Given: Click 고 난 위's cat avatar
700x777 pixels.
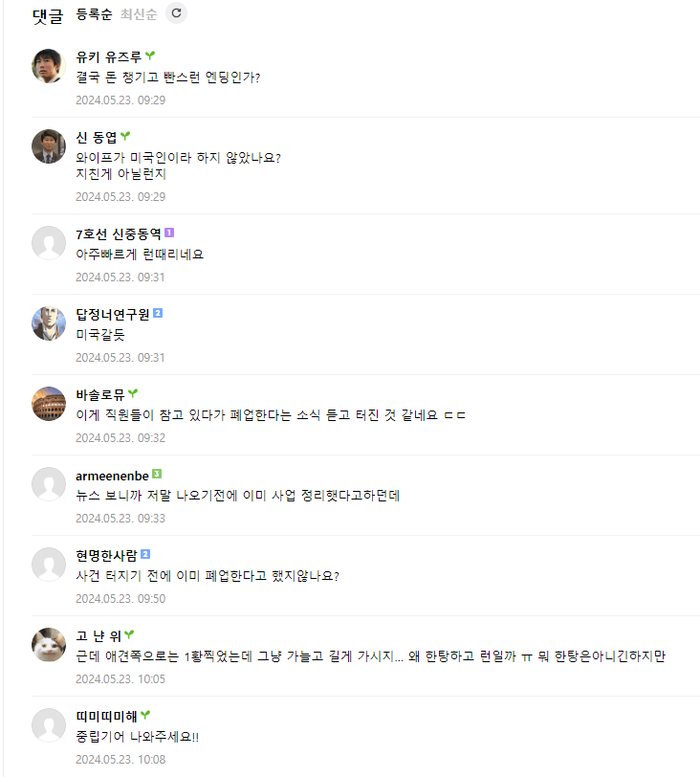Looking at the screenshot, I should point(48,644).
